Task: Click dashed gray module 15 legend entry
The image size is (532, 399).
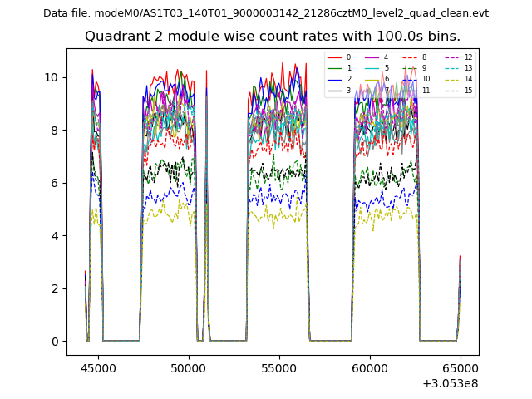Action: pyautogui.click(x=453, y=90)
